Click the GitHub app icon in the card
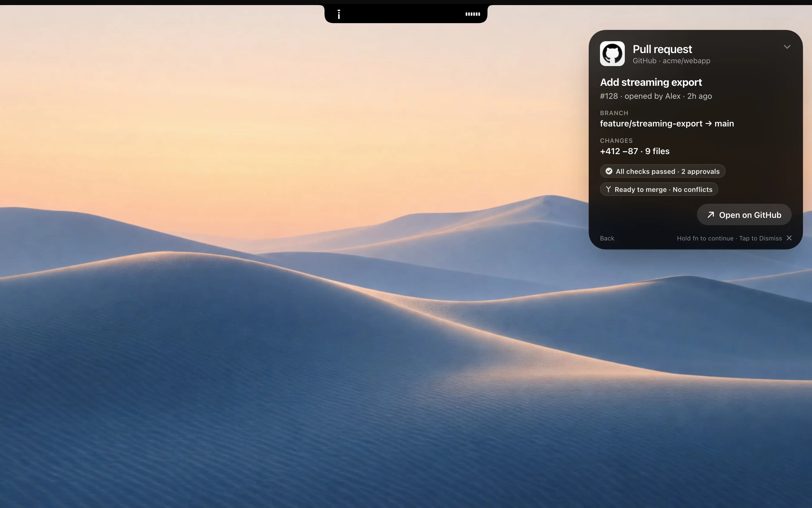 (x=612, y=53)
